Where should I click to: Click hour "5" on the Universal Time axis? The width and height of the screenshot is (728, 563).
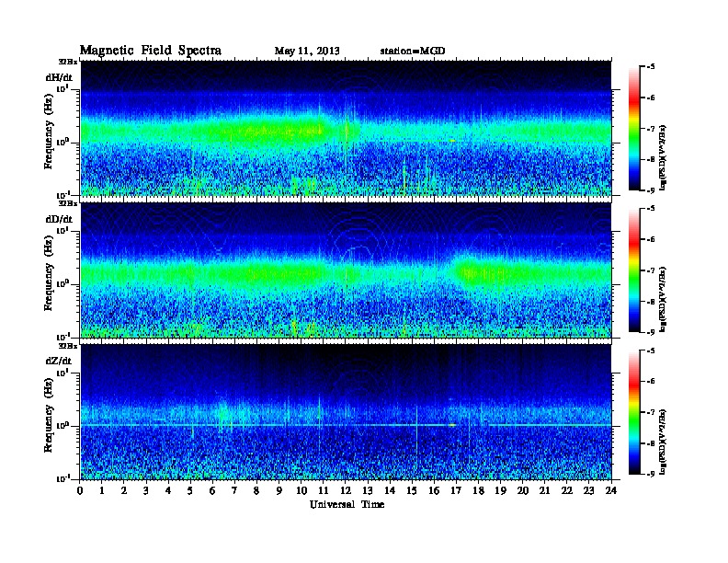coord(190,490)
